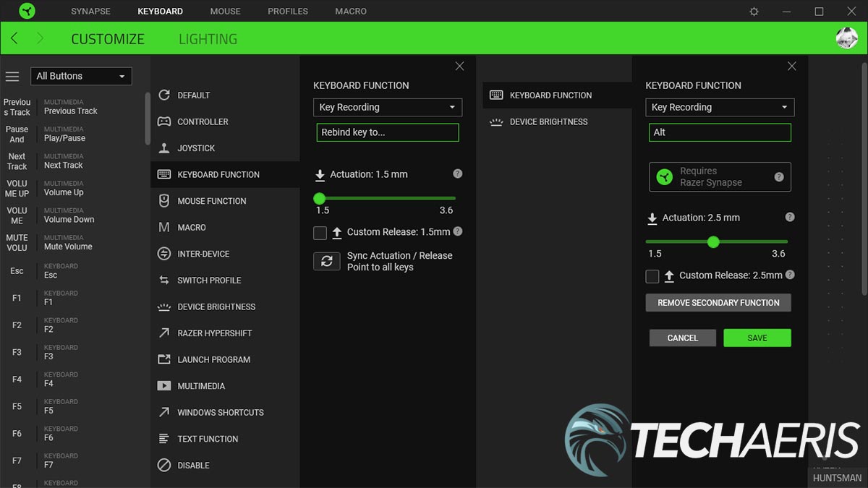The width and height of the screenshot is (868, 488).
Task: Switch to the Macro tab
Action: pos(351,11)
